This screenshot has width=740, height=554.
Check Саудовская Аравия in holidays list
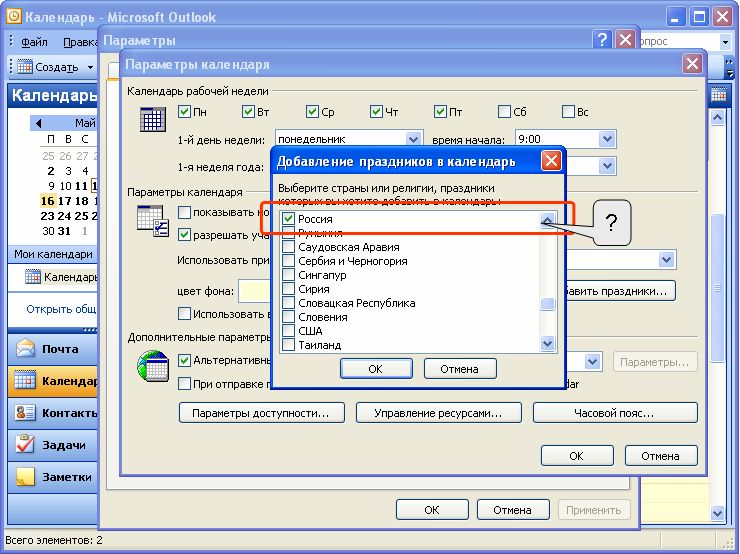[288, 247]
